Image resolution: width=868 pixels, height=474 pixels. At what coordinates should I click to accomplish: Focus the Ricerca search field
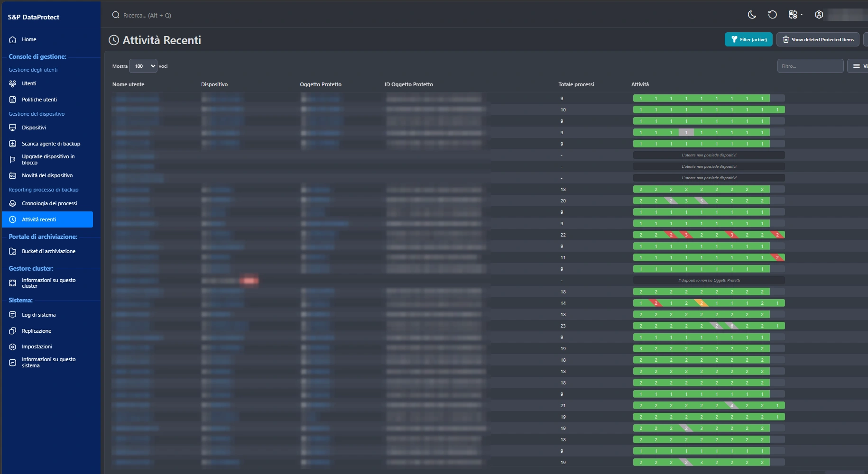click(x=147, y=15)
